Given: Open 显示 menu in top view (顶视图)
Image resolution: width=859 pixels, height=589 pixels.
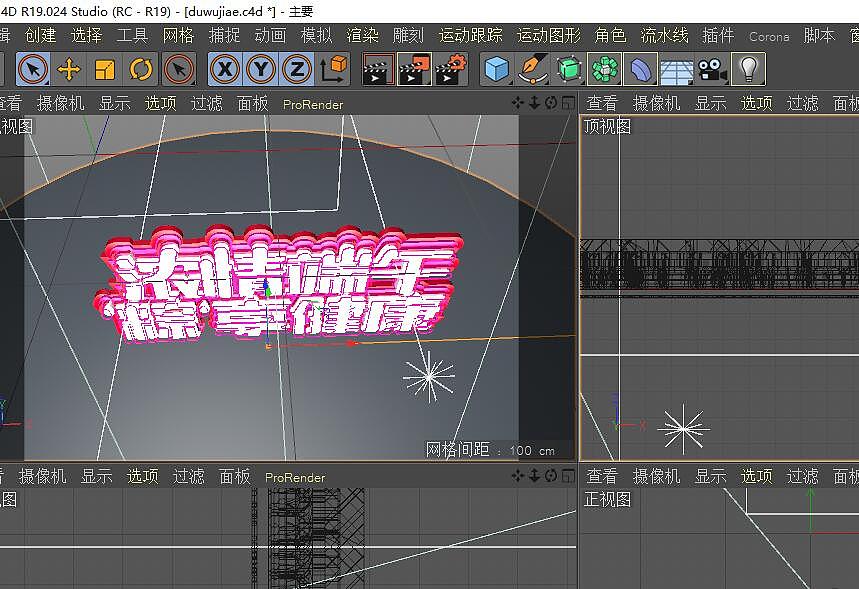Looking at the screenshot, I should 711,103.
